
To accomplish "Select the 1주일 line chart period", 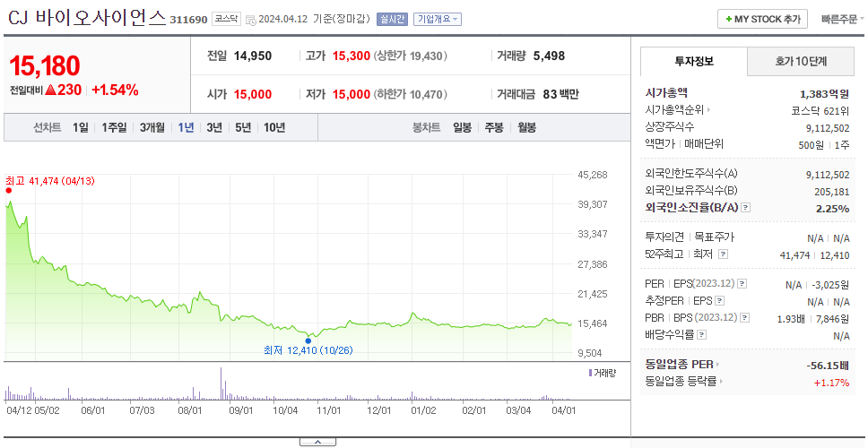I will pos(114,128).
